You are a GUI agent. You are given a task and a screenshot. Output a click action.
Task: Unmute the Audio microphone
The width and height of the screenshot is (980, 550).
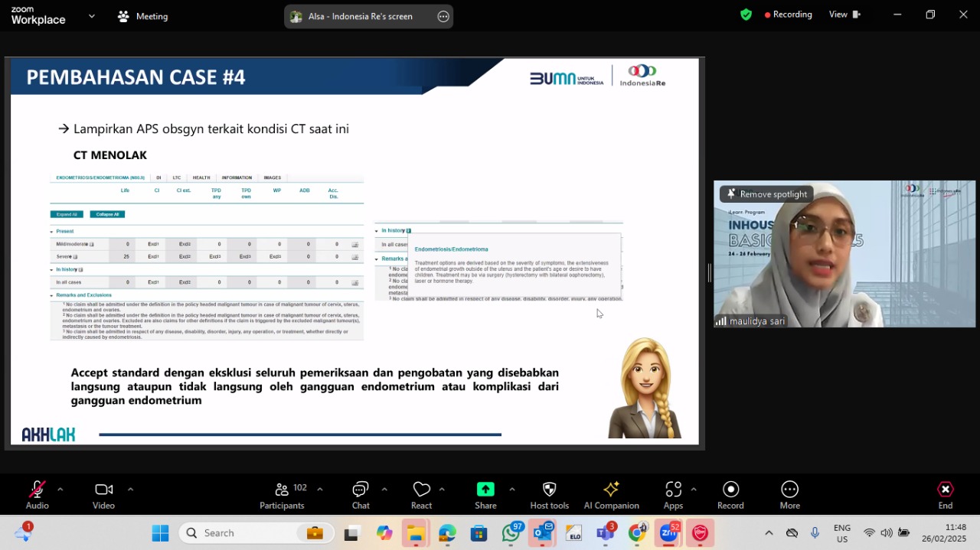(37, 495)
